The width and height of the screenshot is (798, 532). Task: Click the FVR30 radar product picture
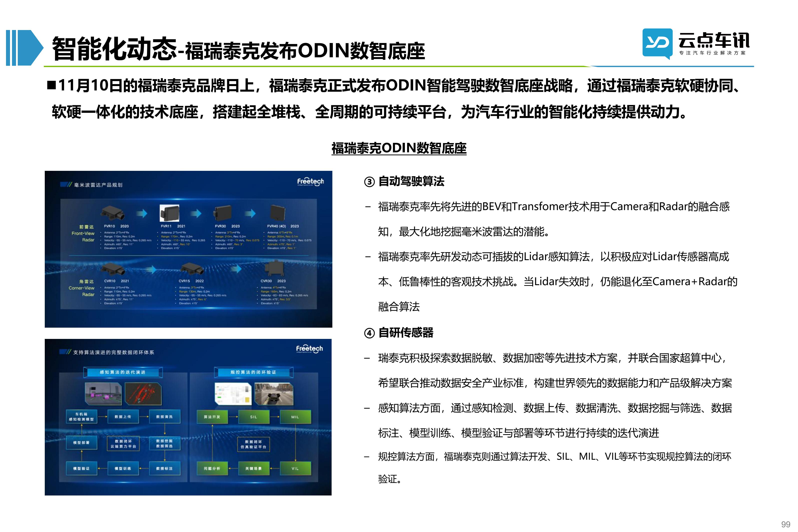223,213
